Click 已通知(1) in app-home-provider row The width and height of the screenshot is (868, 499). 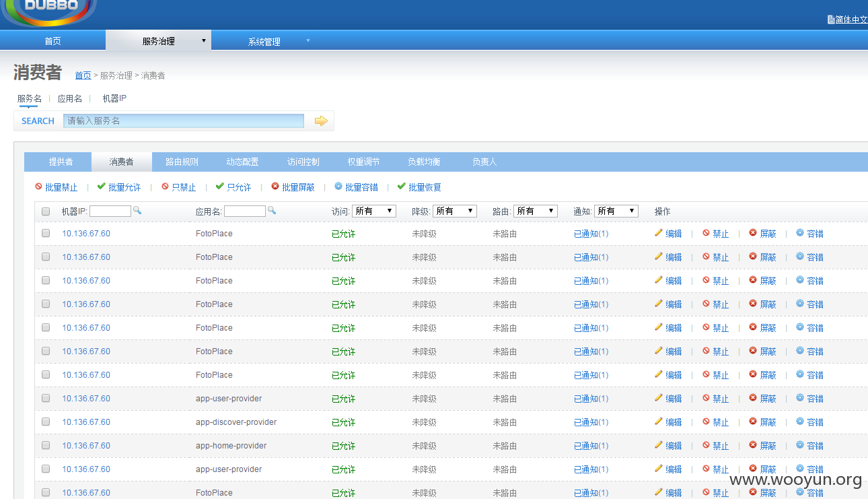click(x=591, y=446)
